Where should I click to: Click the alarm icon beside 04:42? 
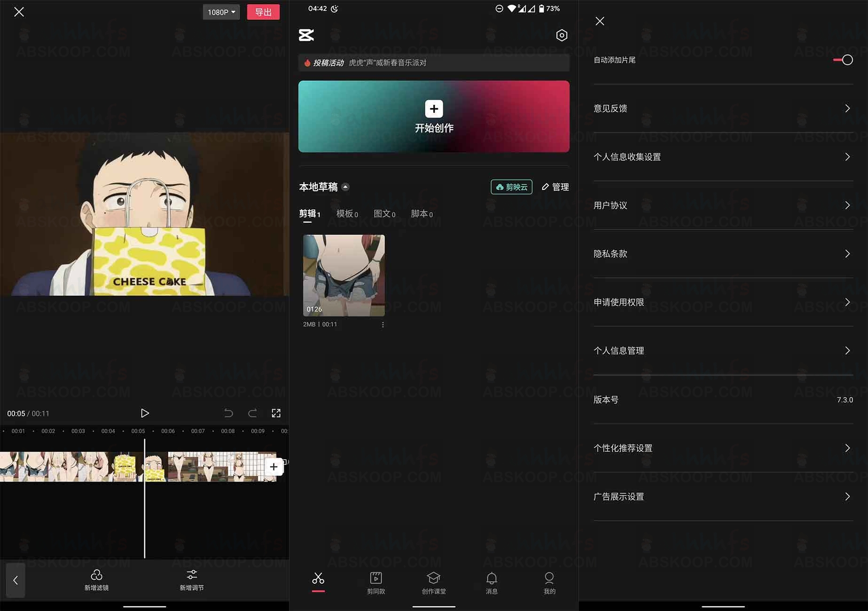pos(334,8)
